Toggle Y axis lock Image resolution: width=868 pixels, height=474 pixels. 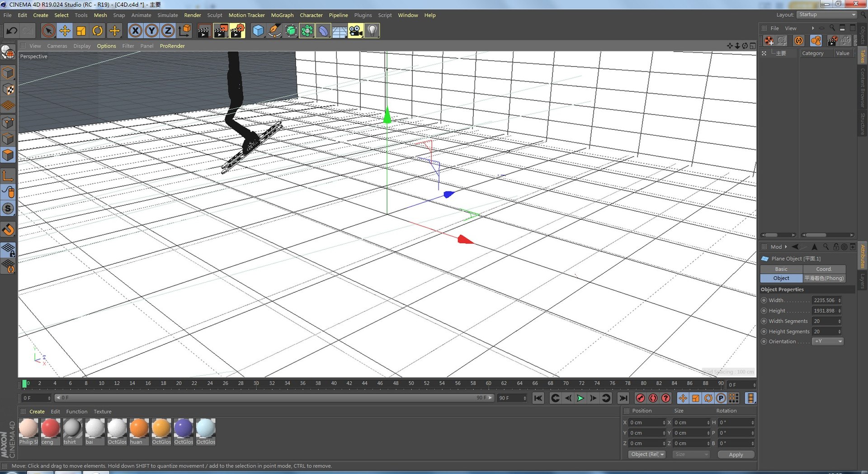151,31
